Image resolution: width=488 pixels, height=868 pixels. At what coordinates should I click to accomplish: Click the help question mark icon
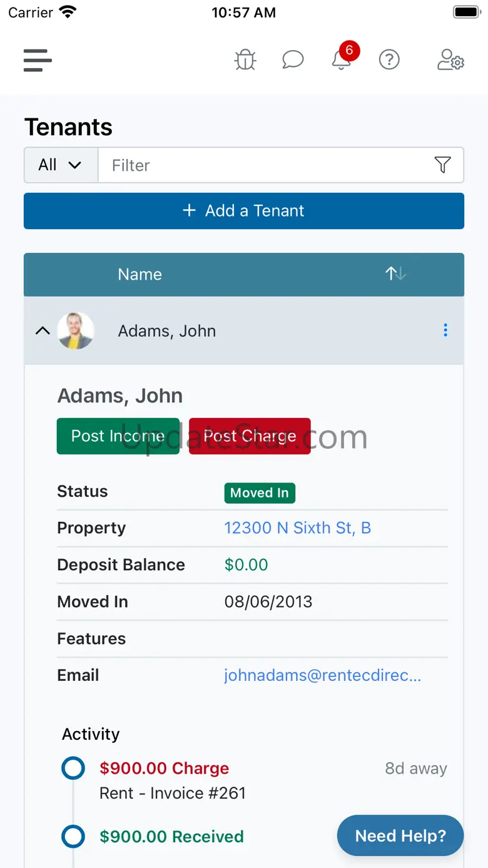click(x=389, y=60)
